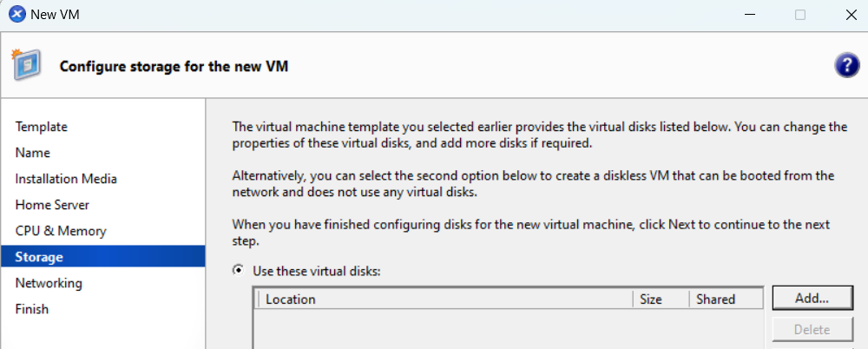868x349 pixels.
Task: Click the greyed-out Delete button
Action: (812, 330)
